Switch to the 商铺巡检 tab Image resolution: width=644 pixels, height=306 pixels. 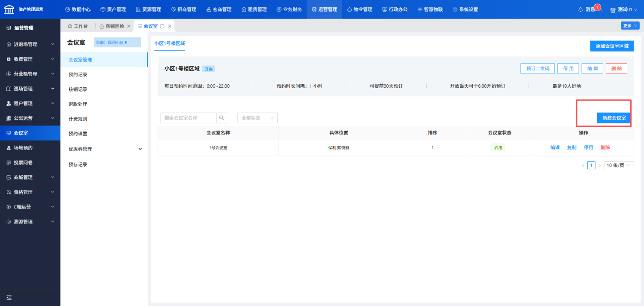pyautogui.click(x=112, y=26)
